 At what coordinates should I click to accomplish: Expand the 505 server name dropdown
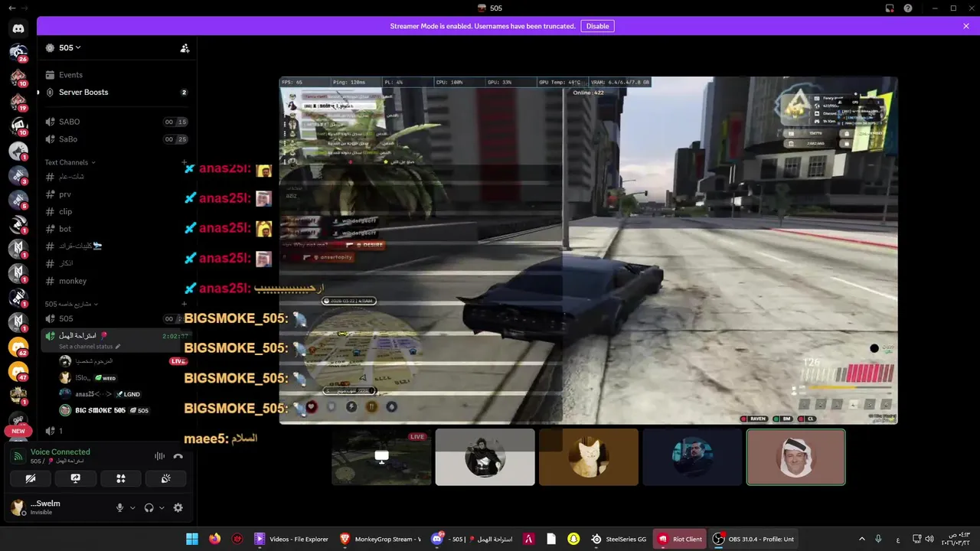[x=70, y=47]
